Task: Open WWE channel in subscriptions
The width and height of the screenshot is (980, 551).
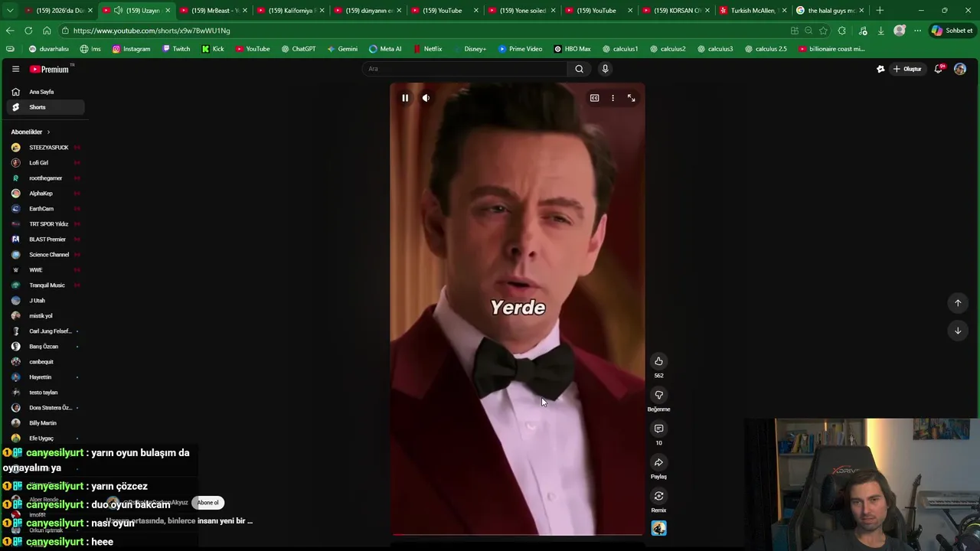Action: 46,270
